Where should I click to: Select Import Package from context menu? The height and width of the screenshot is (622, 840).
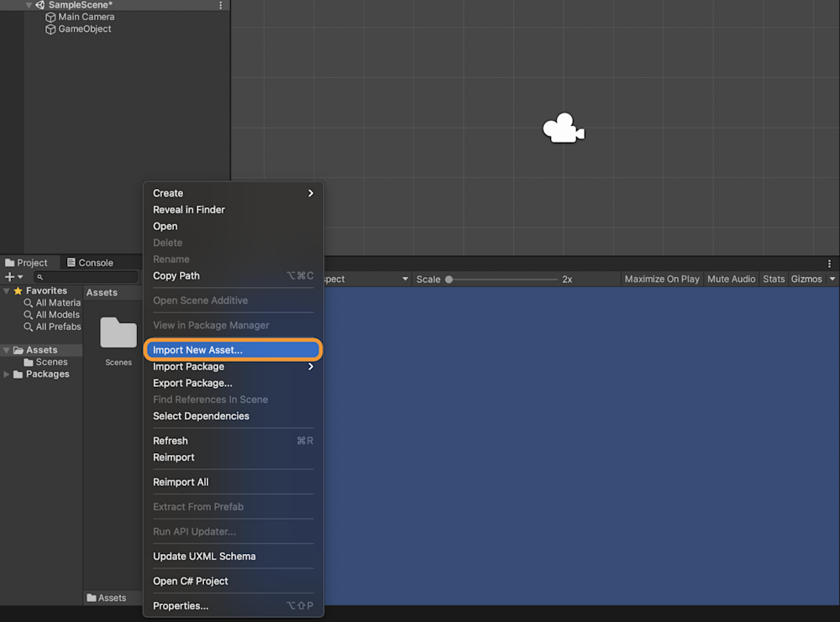(x=188, y=367)
